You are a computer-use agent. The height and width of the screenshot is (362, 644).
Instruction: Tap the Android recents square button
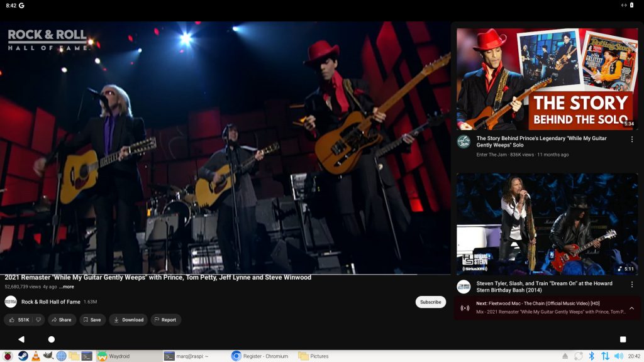[623, 339]
